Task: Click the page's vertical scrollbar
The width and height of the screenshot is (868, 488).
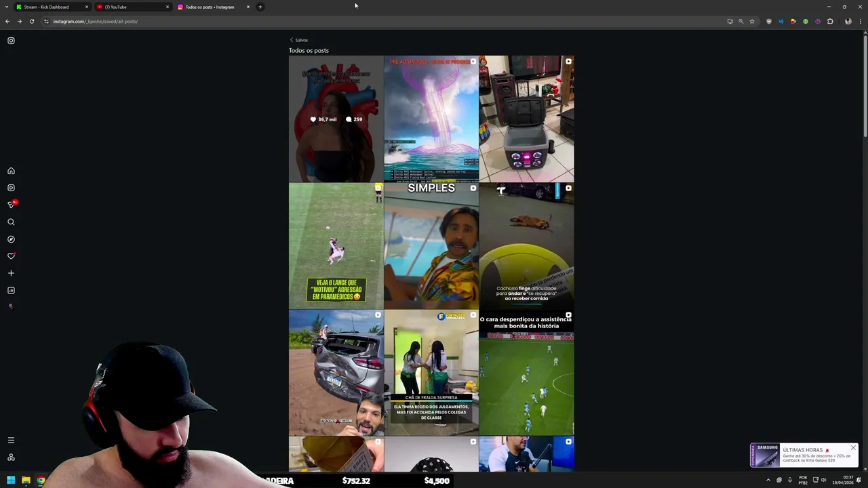Action: click(x=865, y=85)
